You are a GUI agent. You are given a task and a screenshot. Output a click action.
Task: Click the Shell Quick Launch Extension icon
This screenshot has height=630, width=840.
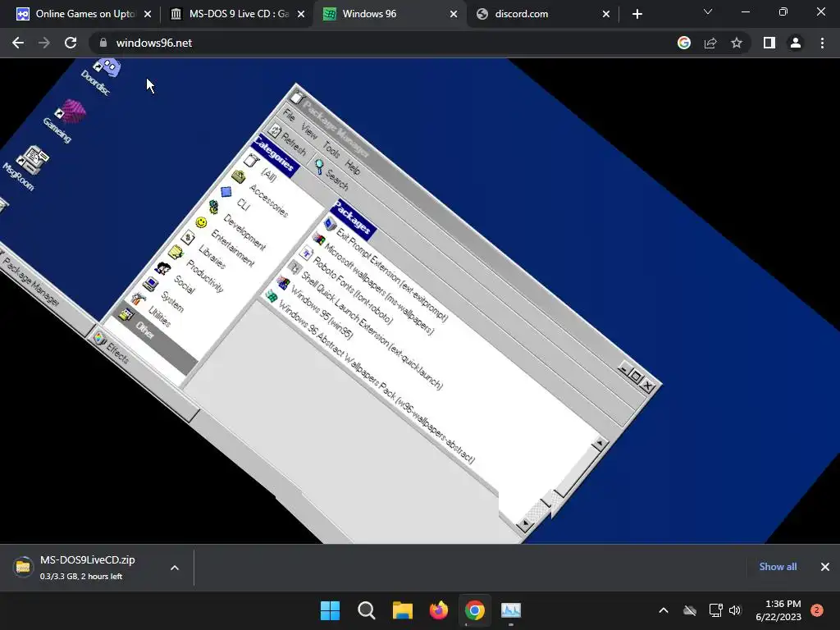coord(294,268)
